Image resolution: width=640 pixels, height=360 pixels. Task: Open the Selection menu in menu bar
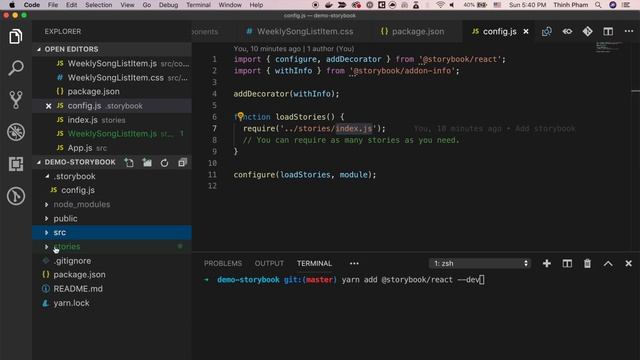(x=98, y=5)
